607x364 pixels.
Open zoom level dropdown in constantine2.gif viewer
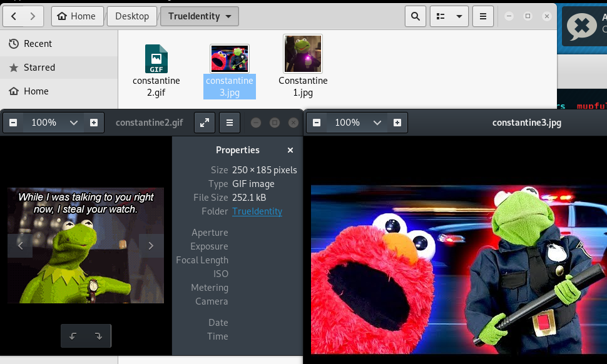(x=74, y=123)
